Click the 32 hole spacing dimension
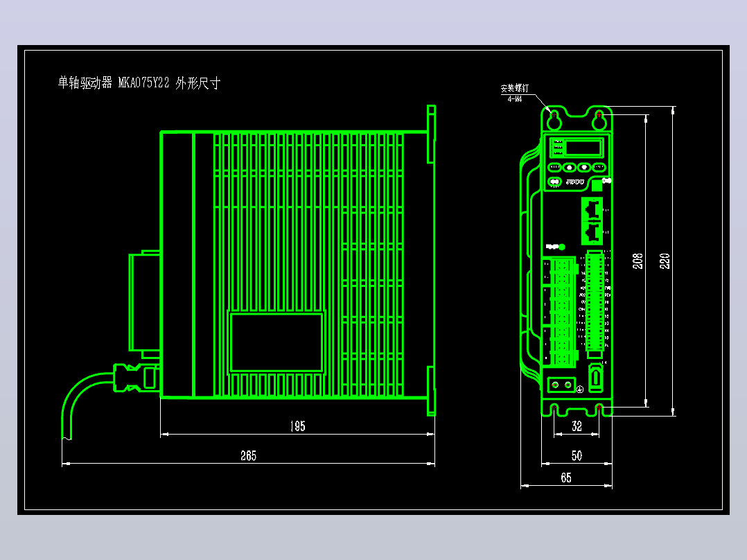Viewport: 747px width, 560px height. (577, 426)
